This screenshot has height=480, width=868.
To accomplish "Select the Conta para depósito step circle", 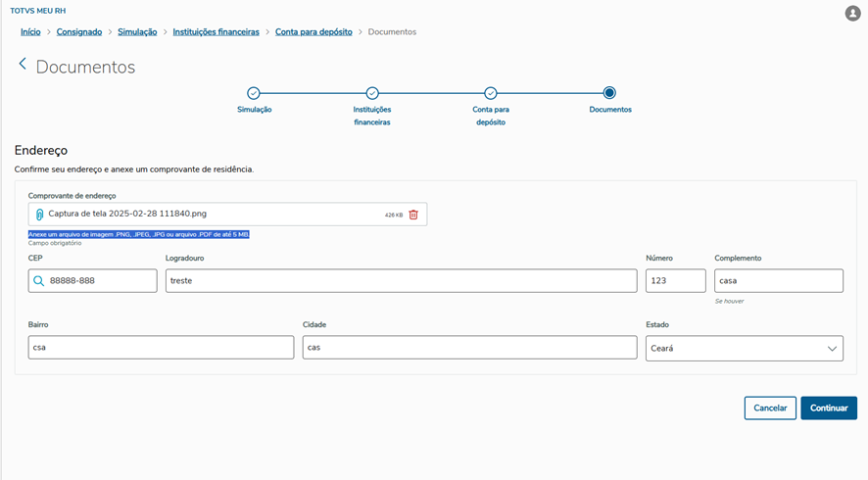I will pos(491,93).
